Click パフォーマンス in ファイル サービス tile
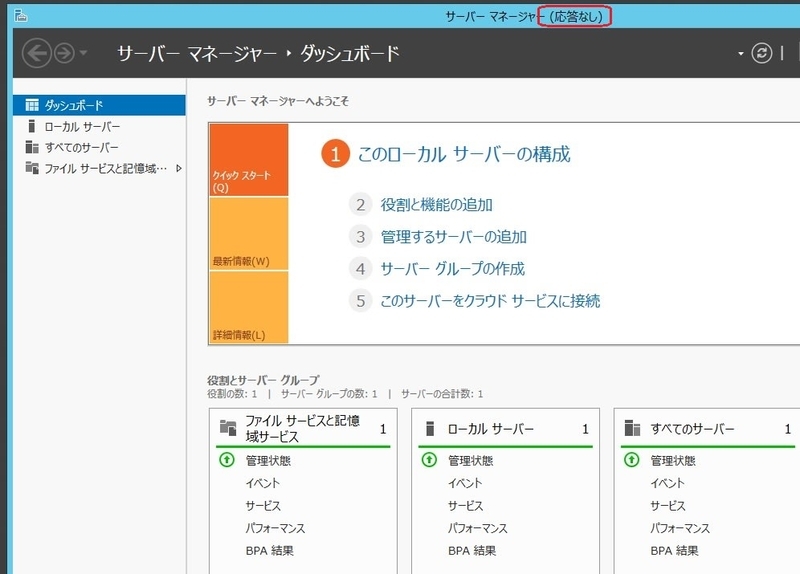The height and width of the screenshot is (574, 800). pos(275,528)
